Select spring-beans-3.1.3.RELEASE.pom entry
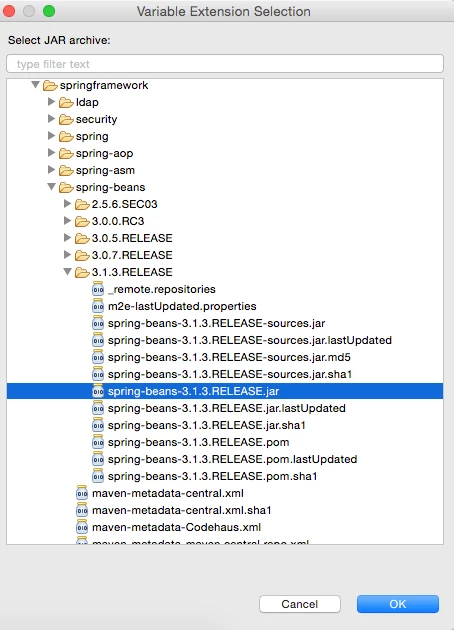 (x=198, y=442)
